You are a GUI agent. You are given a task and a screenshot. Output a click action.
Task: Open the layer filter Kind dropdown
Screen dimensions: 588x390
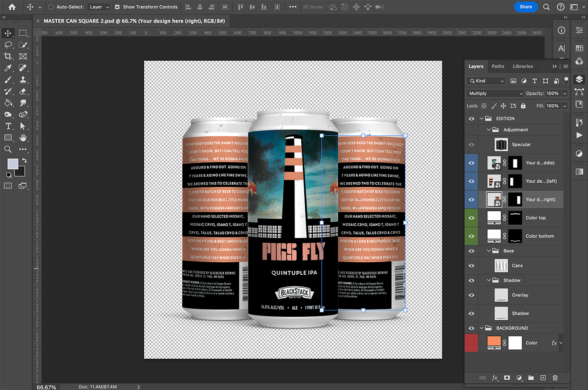click(486, 81)
